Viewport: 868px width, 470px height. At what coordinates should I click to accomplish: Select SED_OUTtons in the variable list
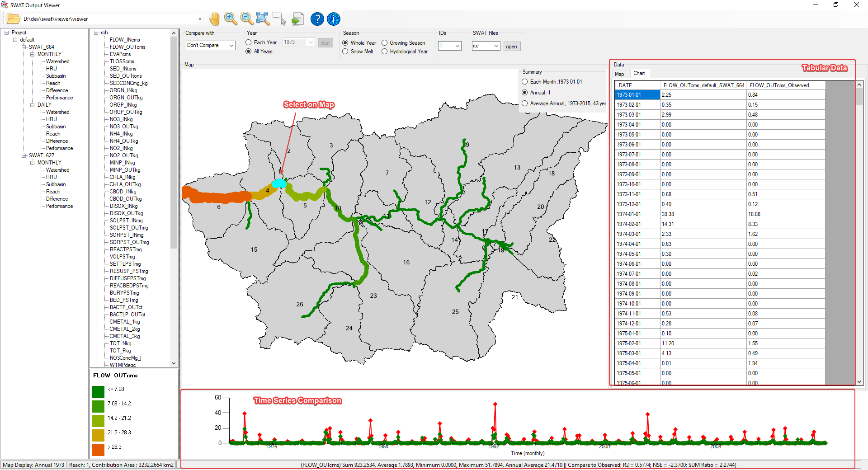pyautogui.click(x=126, y=76)
